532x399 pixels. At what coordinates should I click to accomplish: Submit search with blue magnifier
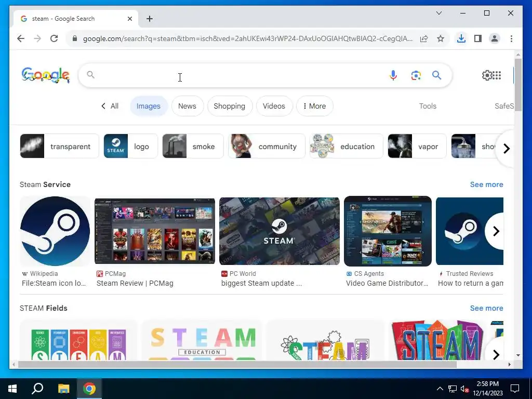(436, 75)
